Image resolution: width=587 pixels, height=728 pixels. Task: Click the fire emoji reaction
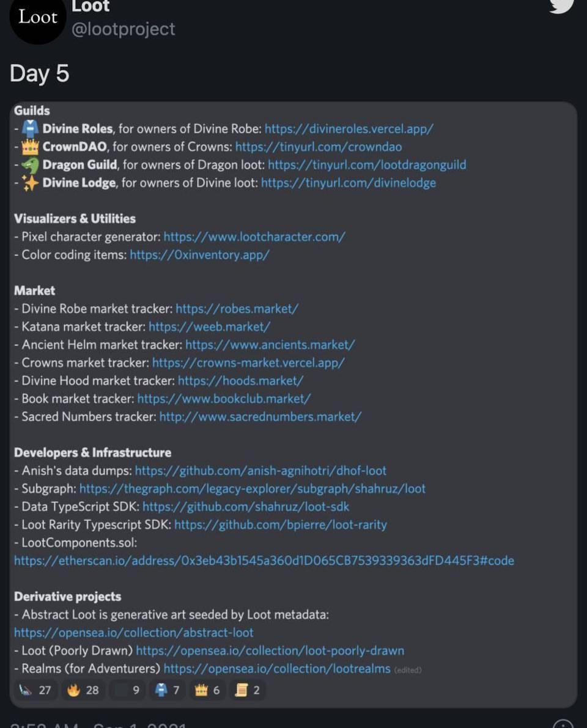(83, 690)
